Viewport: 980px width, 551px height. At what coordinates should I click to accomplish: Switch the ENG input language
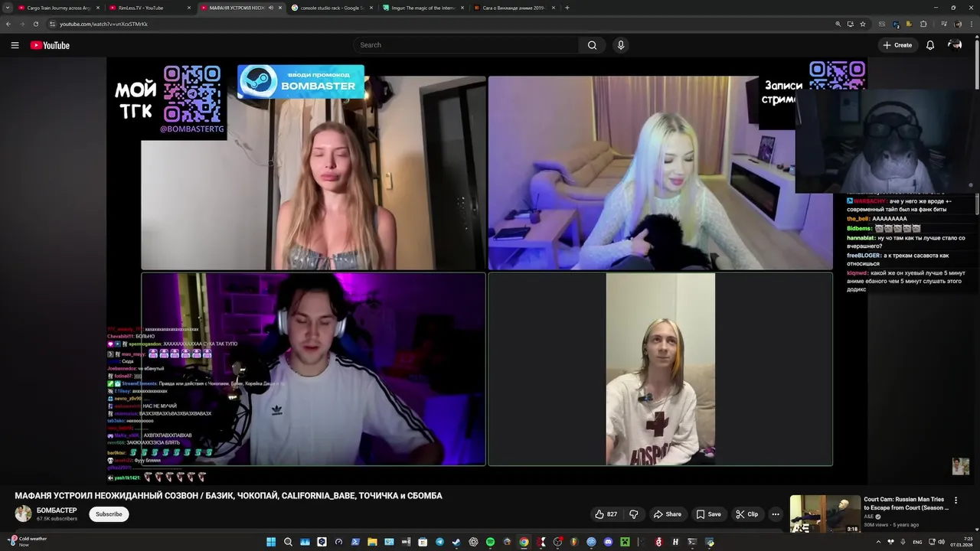click(x=917, y=542)
